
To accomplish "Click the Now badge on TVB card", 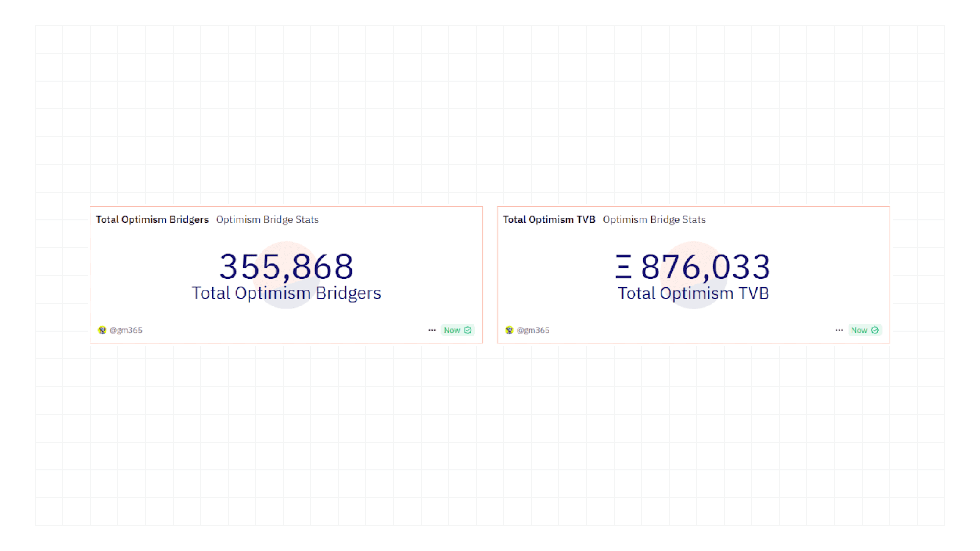I will tap(859, 330).
